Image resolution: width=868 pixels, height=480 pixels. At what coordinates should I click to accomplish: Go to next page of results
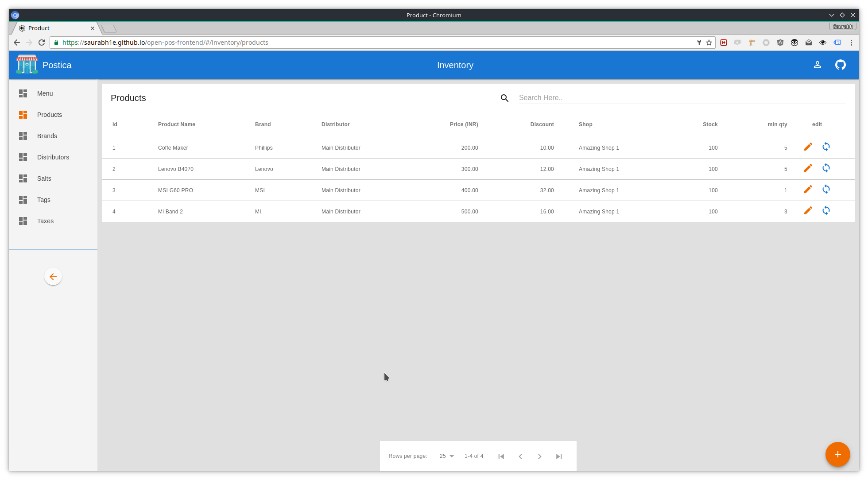click(x=539, y=457)
